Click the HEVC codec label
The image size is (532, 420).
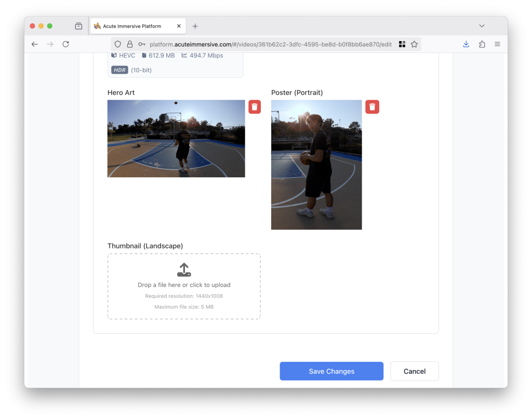click(127, 55)
